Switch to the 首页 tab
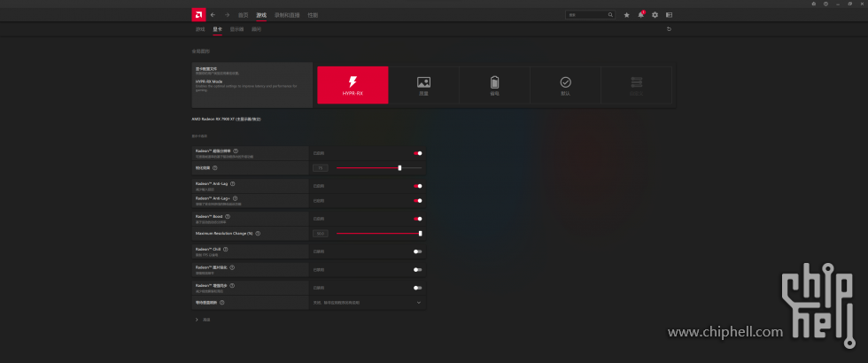868x363 pixels. coord(243,15)
